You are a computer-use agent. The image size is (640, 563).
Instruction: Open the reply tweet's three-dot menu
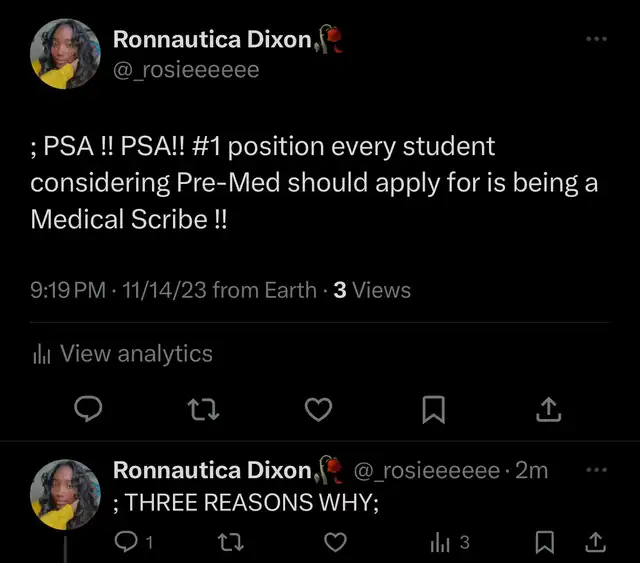tap(596, 469)
